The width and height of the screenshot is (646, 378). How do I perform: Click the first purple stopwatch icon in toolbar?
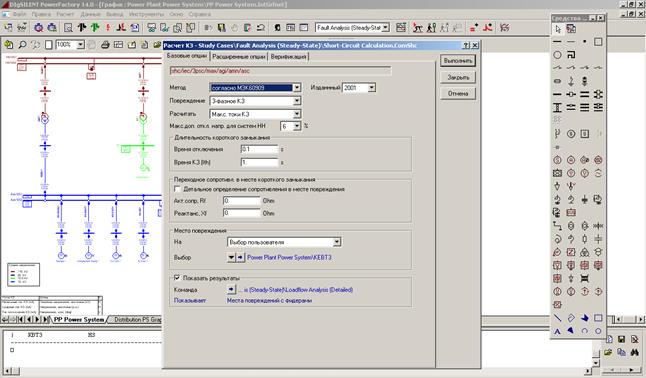click(x=38, y=28)
